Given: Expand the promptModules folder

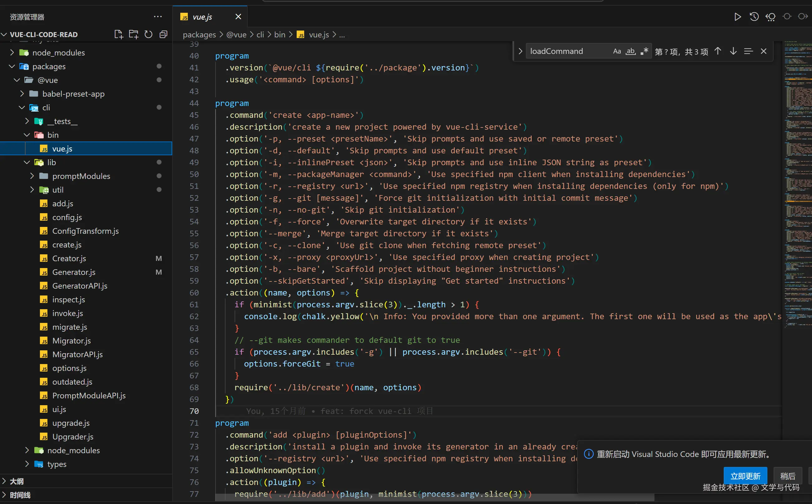Looking at the screenshot, I should (32, 176).
